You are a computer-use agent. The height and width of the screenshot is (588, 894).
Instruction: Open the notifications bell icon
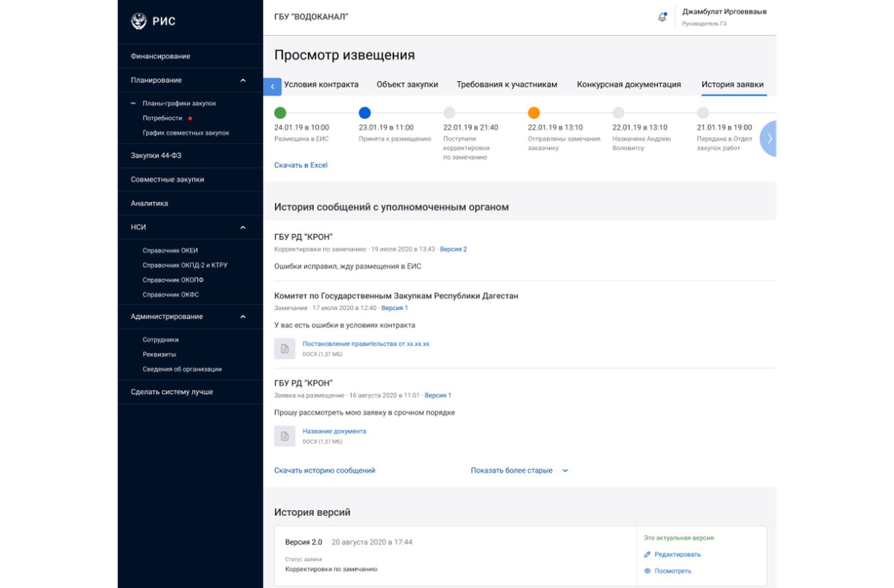(662, 17)
